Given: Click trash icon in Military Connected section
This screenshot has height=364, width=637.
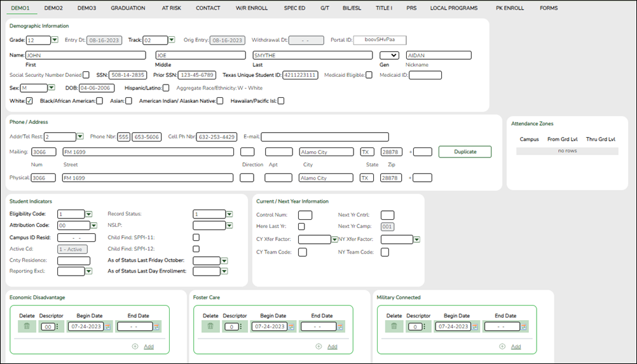Looking at the screenshot, I should click(x=394, y=327).
